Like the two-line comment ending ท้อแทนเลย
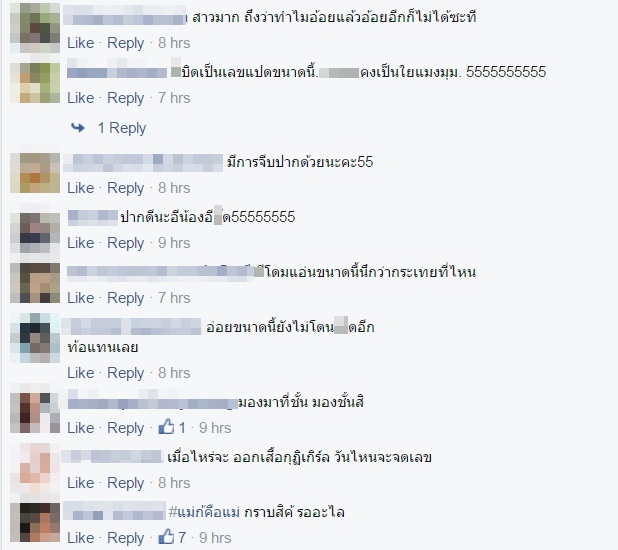The height and width of the screenshot is (550, 618). pos(80,373)
